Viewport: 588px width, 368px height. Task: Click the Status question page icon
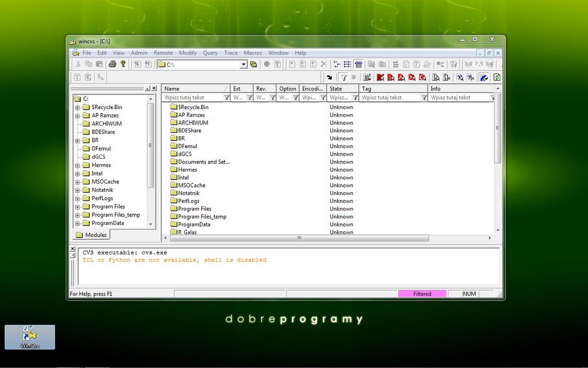pos(416,64)
